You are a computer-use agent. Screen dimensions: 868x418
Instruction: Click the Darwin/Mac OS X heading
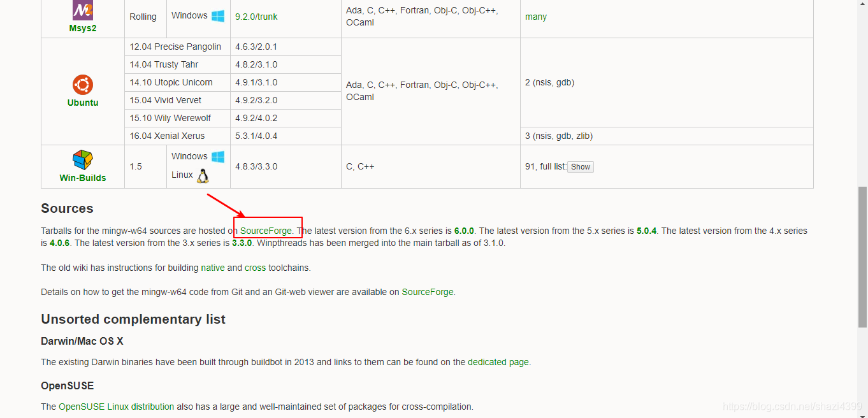[82, 342]
